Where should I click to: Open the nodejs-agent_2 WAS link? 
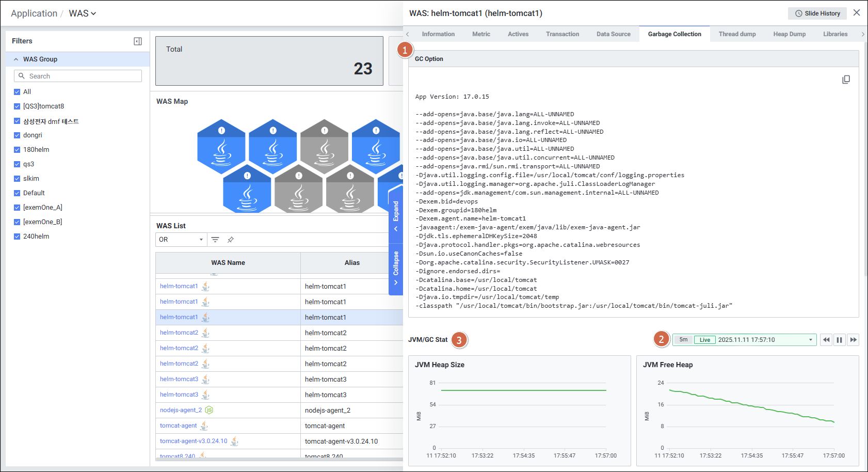click(x=181, y=410)
